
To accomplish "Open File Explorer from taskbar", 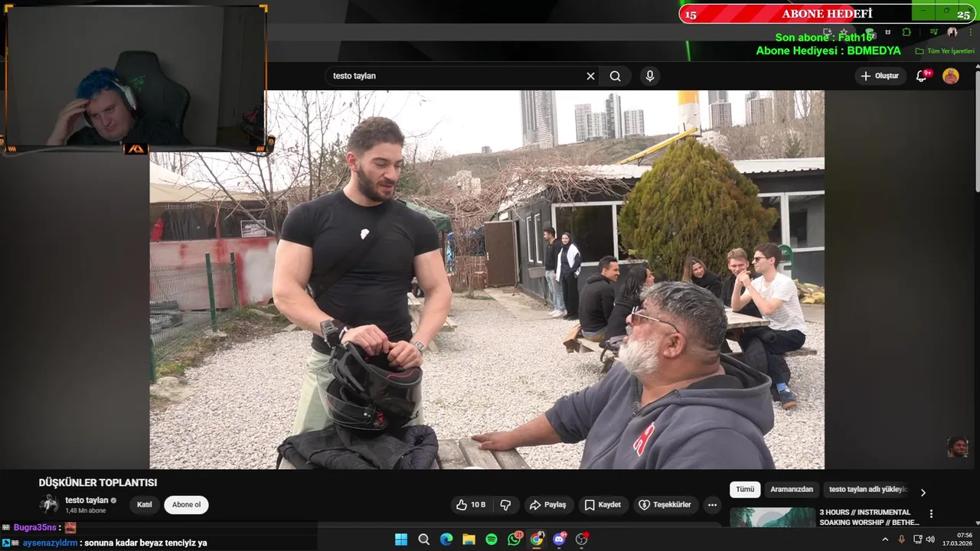I will pyautogui.click(x=469, y=540).
